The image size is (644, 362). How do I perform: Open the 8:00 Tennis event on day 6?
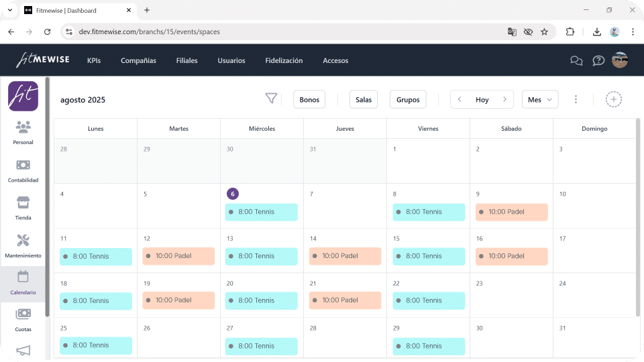pyautogui.click(x=261, y=212)
